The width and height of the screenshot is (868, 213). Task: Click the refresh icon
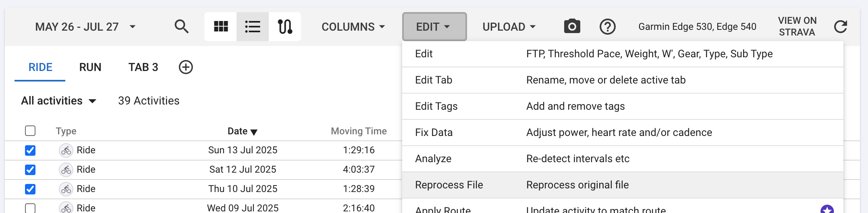click(x=840, y=27)
